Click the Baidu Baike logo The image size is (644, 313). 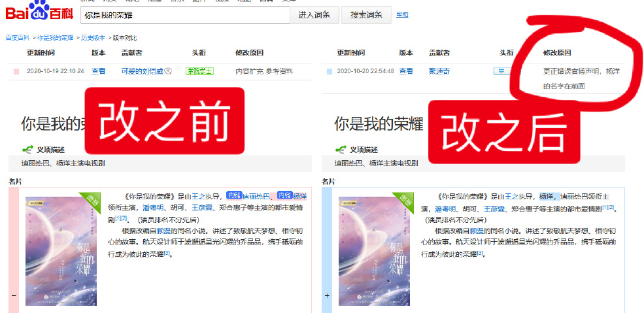[x=39, y=12]
